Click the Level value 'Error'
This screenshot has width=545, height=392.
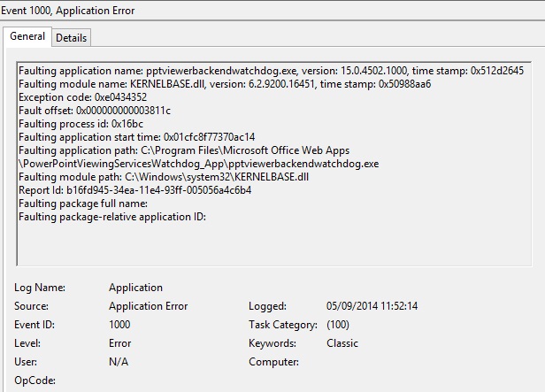click(x=120, y=343)
